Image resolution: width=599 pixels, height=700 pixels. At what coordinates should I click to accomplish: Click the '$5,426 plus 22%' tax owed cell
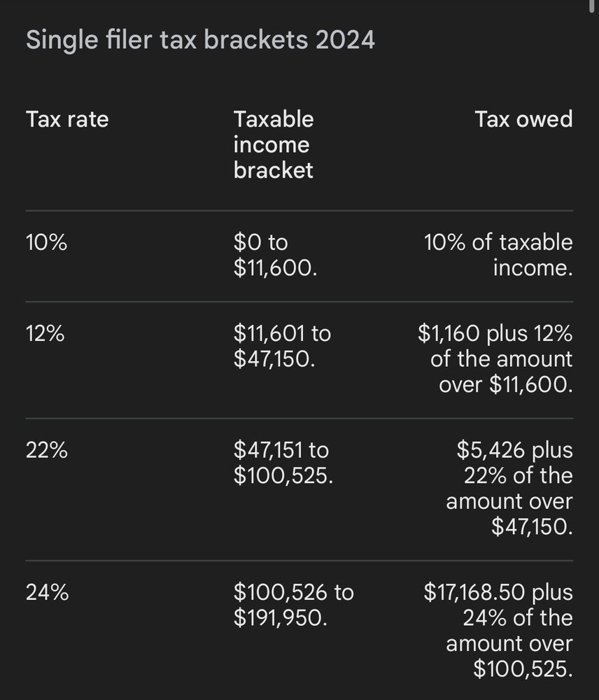click(509, 489)
